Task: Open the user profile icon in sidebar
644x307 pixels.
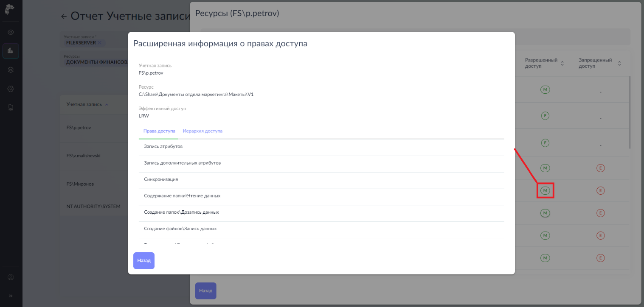Action: [11, 277]
